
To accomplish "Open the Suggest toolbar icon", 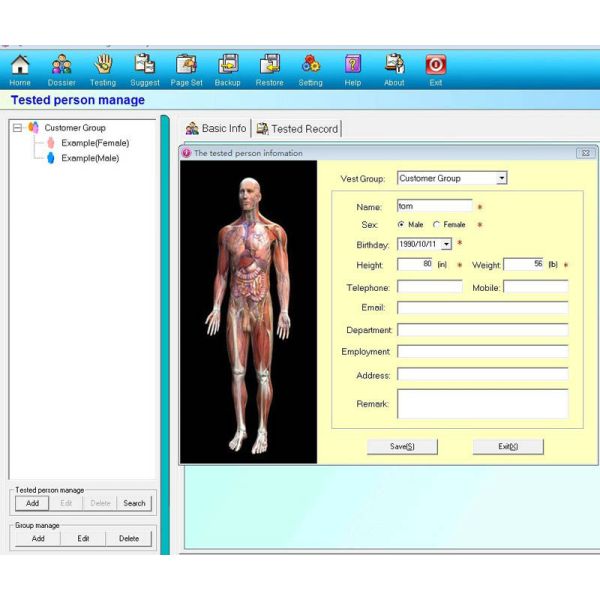I will coord(145,68).
